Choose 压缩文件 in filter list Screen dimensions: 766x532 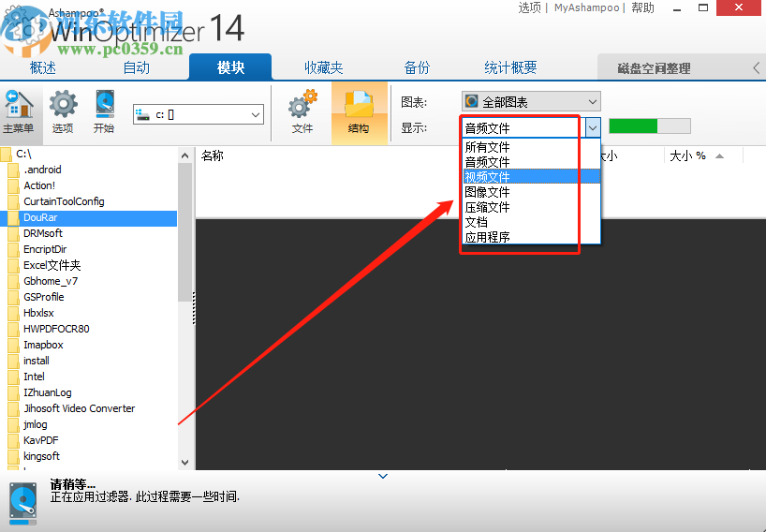click(x=532, y=207)
